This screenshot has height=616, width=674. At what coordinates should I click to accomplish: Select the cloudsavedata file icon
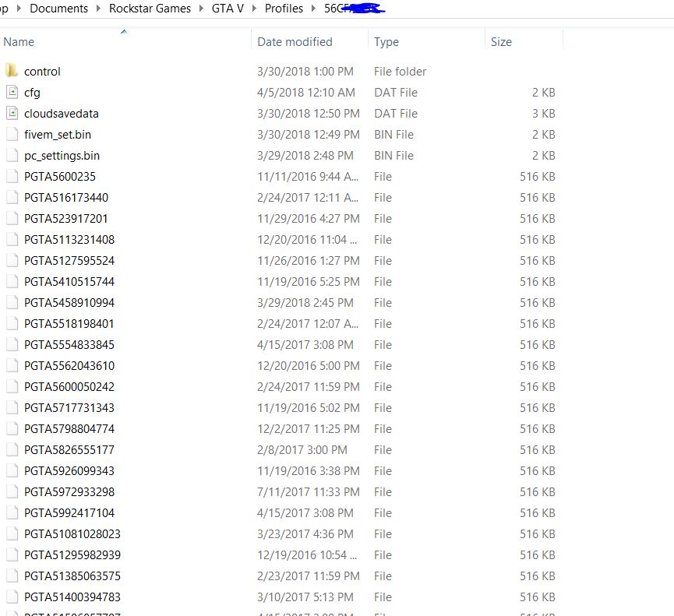tap(12, 113)
